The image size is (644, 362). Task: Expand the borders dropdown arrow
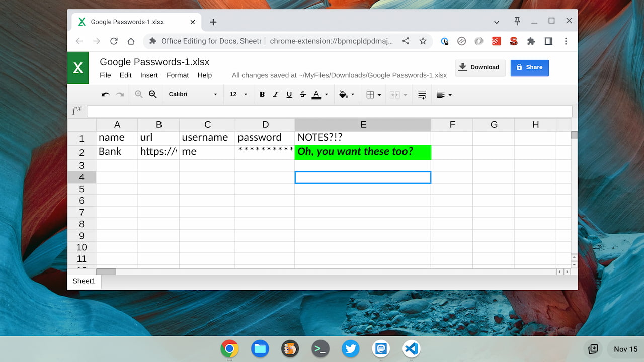tap(379, 95)
